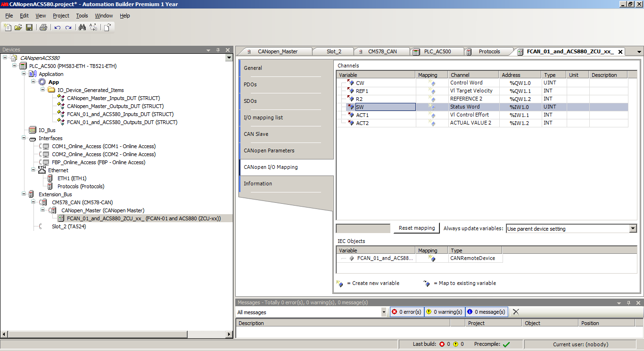The image size is (644, 351).
Task: Pin the Devices panel
Action: click(x=218, y=50)
